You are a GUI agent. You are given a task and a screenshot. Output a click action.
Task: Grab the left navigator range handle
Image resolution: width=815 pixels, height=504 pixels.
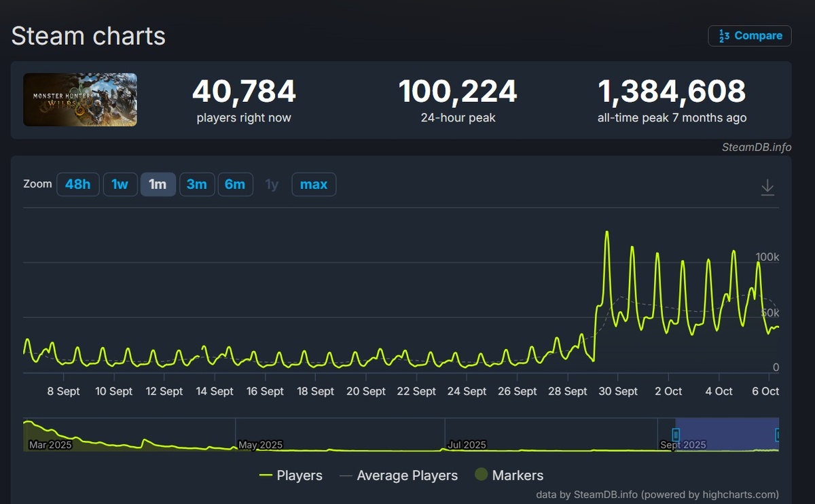pos(676,435)
